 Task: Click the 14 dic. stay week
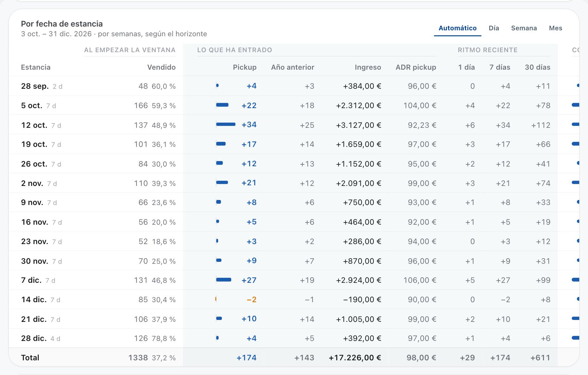pyautogui.click(x=34, y=300)
